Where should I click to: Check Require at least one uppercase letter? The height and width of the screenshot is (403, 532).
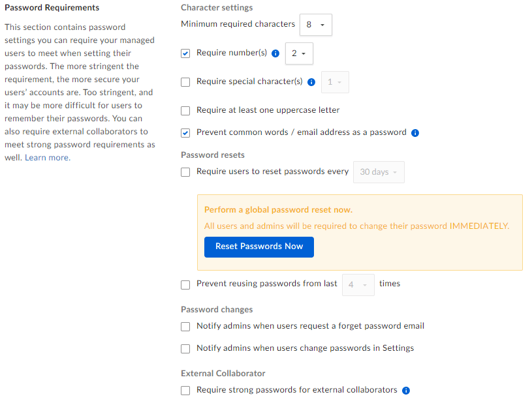[x=185, y=110]
